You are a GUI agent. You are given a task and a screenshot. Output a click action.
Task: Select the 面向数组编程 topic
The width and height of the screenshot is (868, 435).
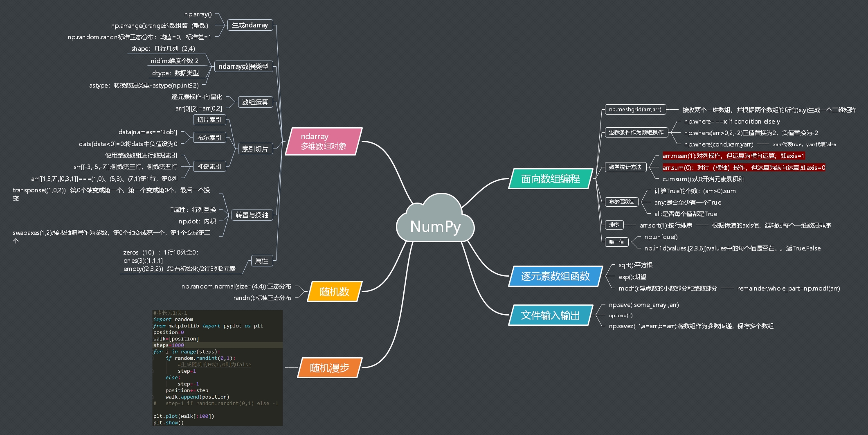point(551,179)
